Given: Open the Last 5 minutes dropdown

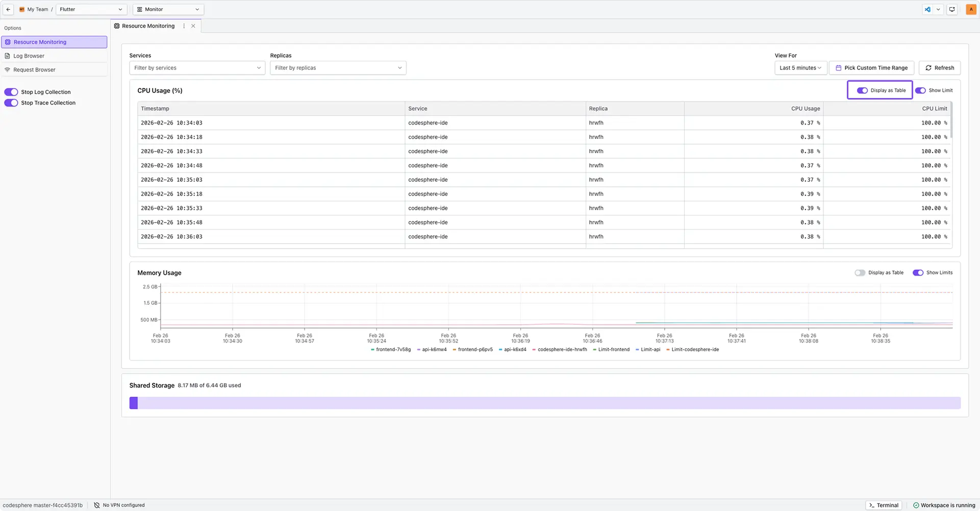Looking at the screenshot, I should point(800,68).
